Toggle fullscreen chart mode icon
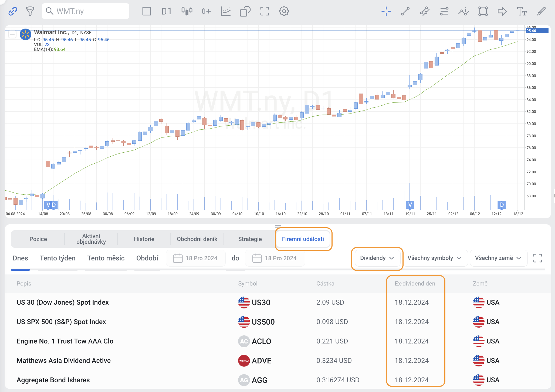The width and height of the screenshot is (555, 392). tap(265, 11)
